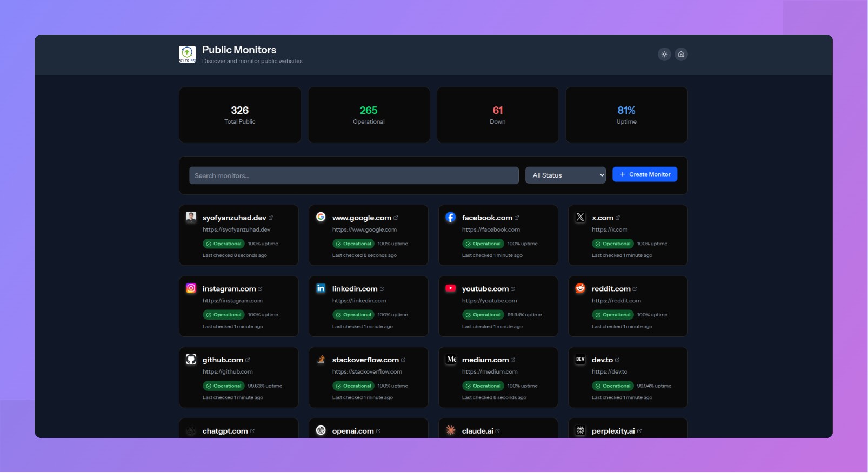This screenshot has width=868, height=473.
Task: Click the Operational badge on reddit.com card
Action: pos(613,315)
